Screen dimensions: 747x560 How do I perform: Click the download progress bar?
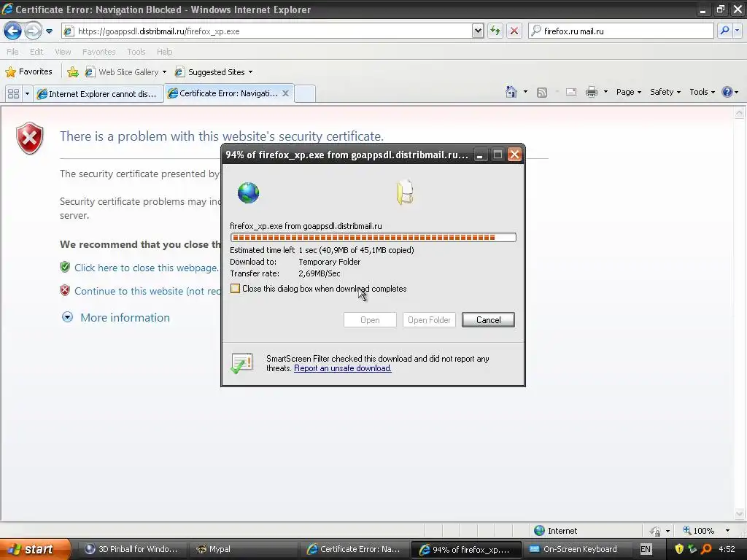coord(373,237)
